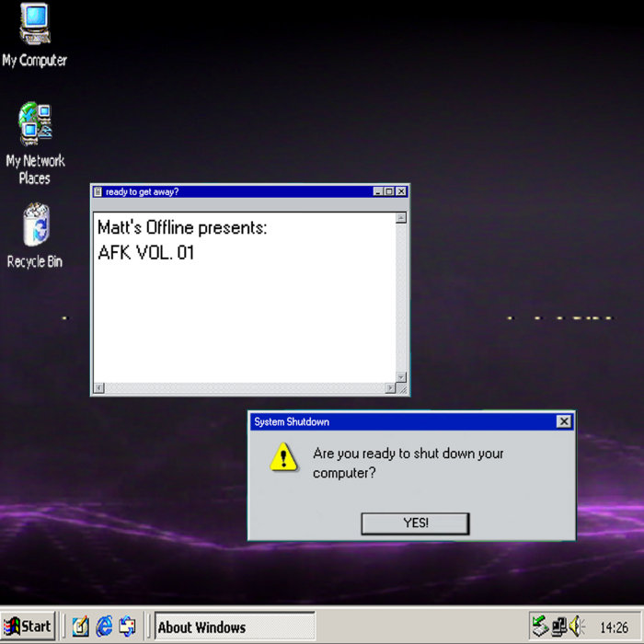Screen dimensions: 644x644
Task: Open My Network Places icon
Action: (x=34, y=126)
